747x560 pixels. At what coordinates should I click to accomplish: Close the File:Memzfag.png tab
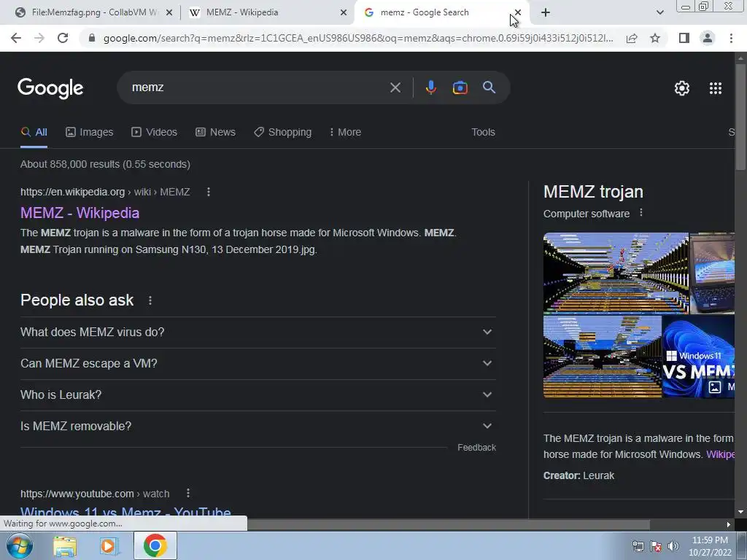[x=169, y=12]
